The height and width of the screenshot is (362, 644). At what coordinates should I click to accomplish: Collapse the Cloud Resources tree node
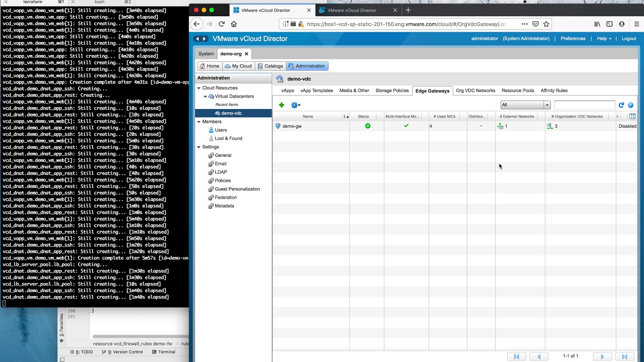coord(199,88)
